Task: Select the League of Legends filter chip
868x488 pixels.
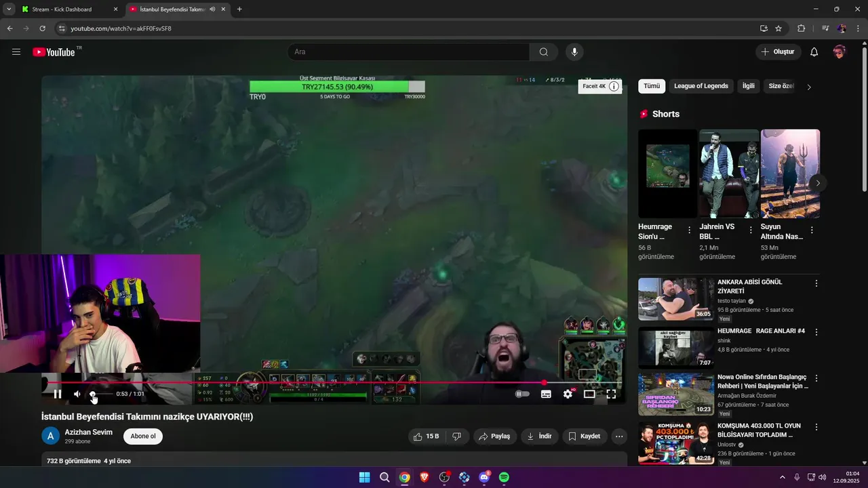Action: pos(701,86)
